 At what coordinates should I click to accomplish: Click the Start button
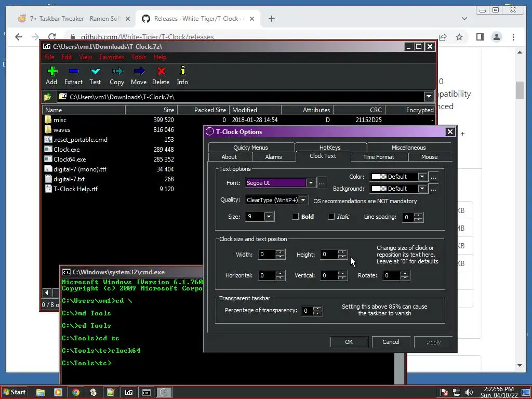[x=14, y=392]
